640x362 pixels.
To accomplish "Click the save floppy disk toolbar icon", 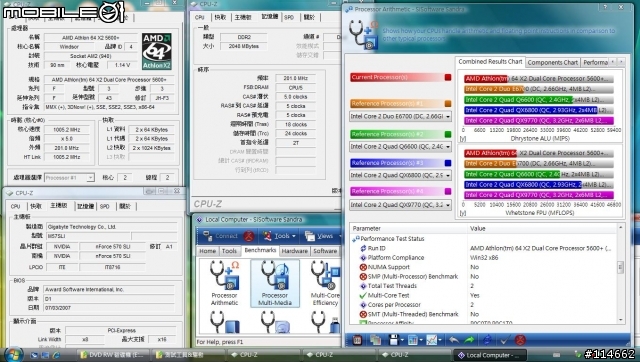I will [394, 340].
